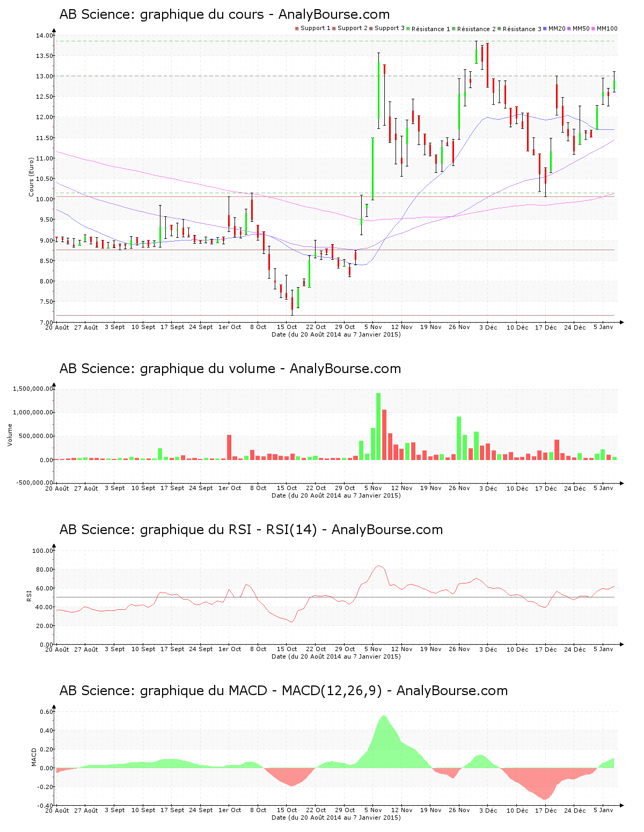Click '5 Janv' on the price chart axis

point(603,327)
